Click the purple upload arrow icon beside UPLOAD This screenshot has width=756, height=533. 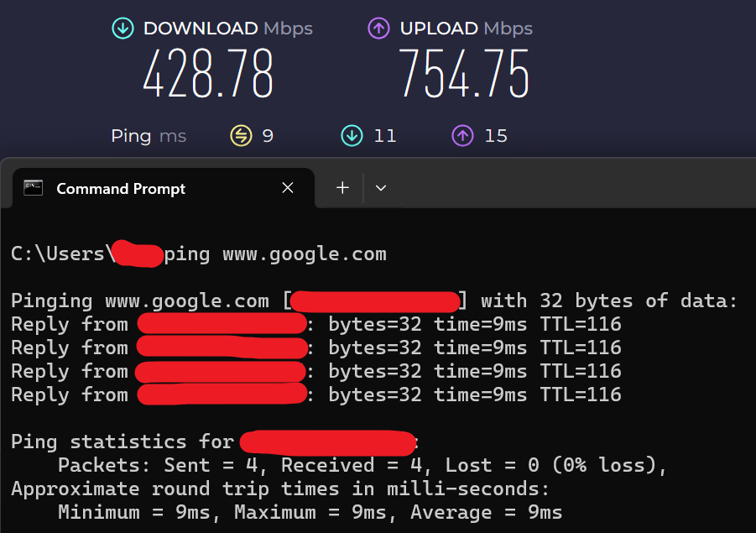[x=379, y=29]
